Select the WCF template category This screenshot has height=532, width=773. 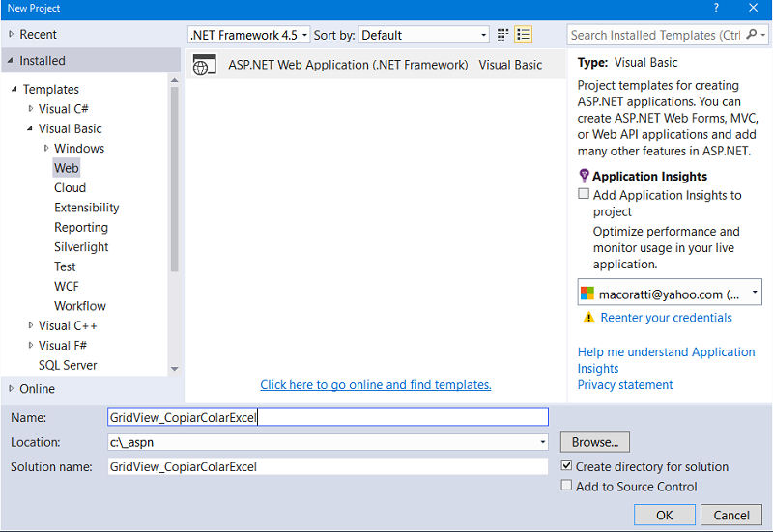(66, 286)
